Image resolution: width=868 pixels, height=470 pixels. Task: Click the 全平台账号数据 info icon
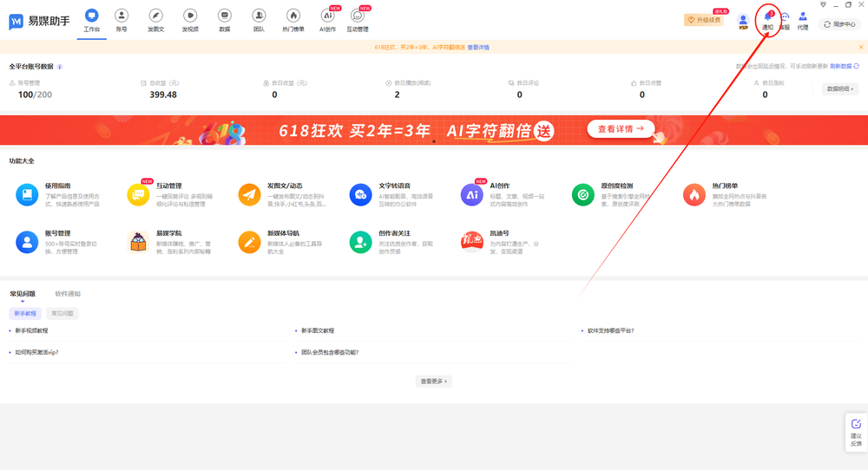click(60, 67)
